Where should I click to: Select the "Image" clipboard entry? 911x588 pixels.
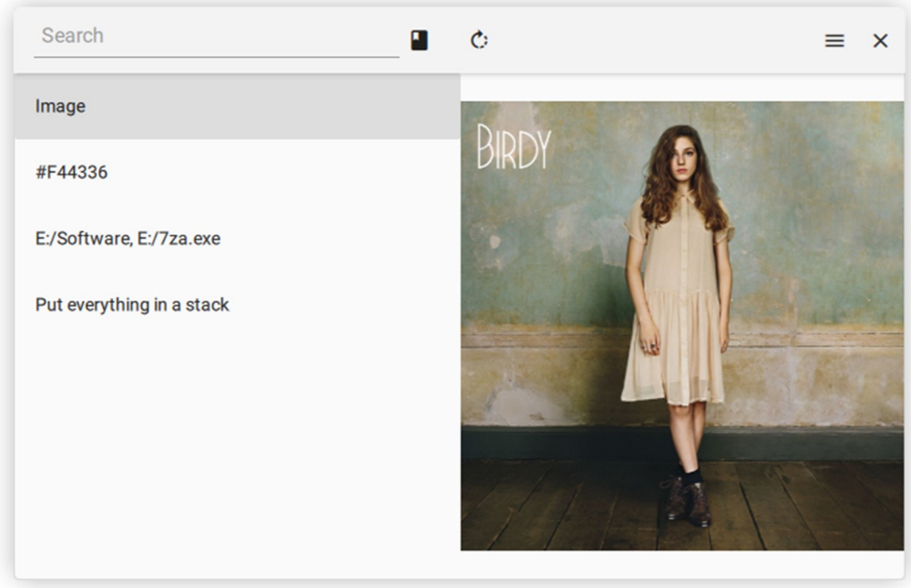[x=236, y=106]
